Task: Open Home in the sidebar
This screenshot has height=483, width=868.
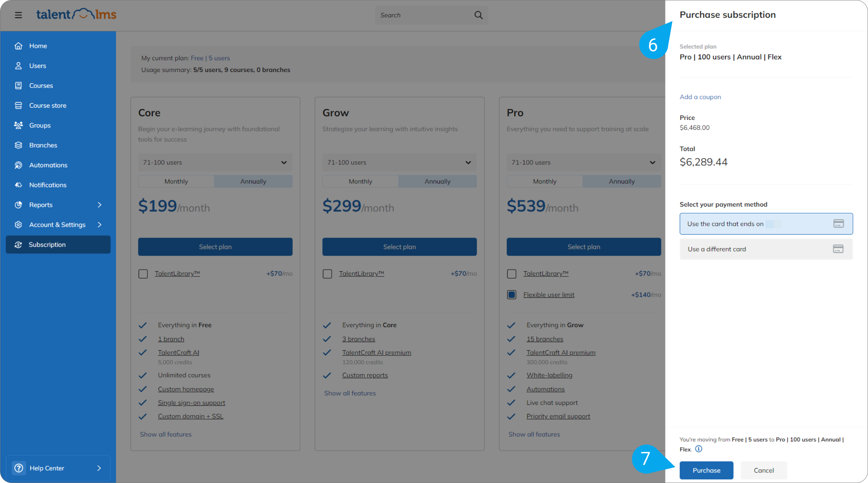Action: click(x=58, y=46)
